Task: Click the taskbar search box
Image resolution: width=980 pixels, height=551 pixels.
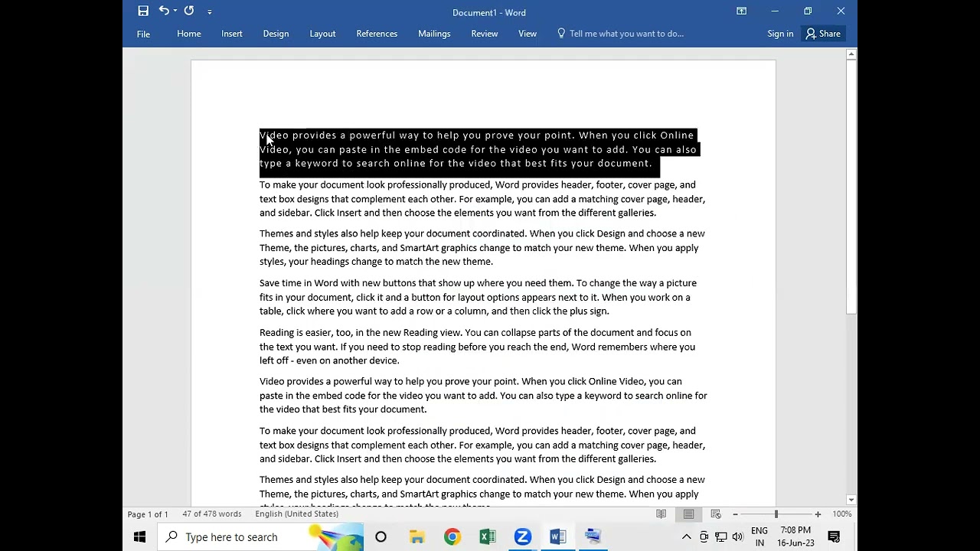Action: [260, 537]
